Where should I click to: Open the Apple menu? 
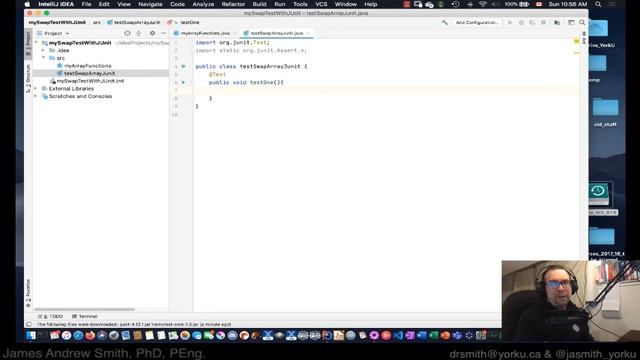[27, 4]
